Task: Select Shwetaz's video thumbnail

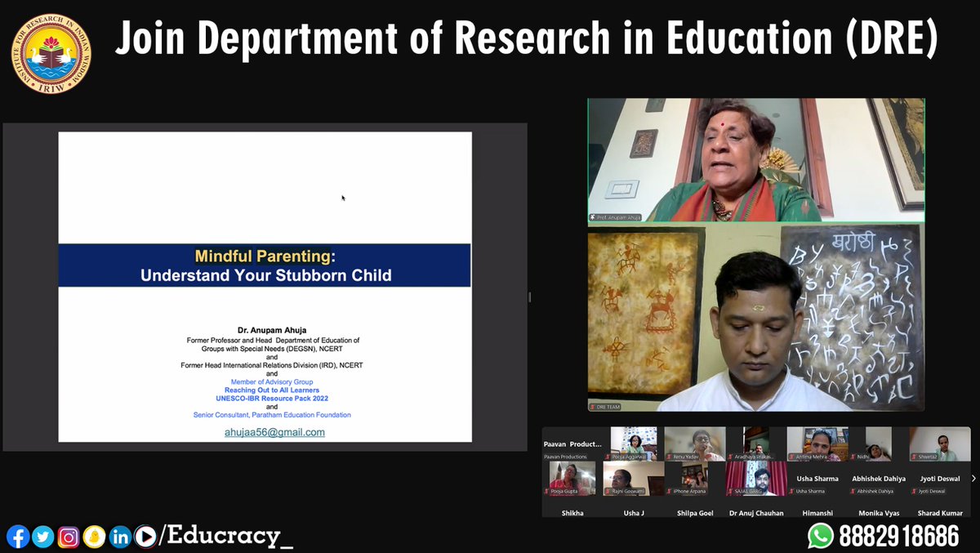Action: [x=940, y=444]
